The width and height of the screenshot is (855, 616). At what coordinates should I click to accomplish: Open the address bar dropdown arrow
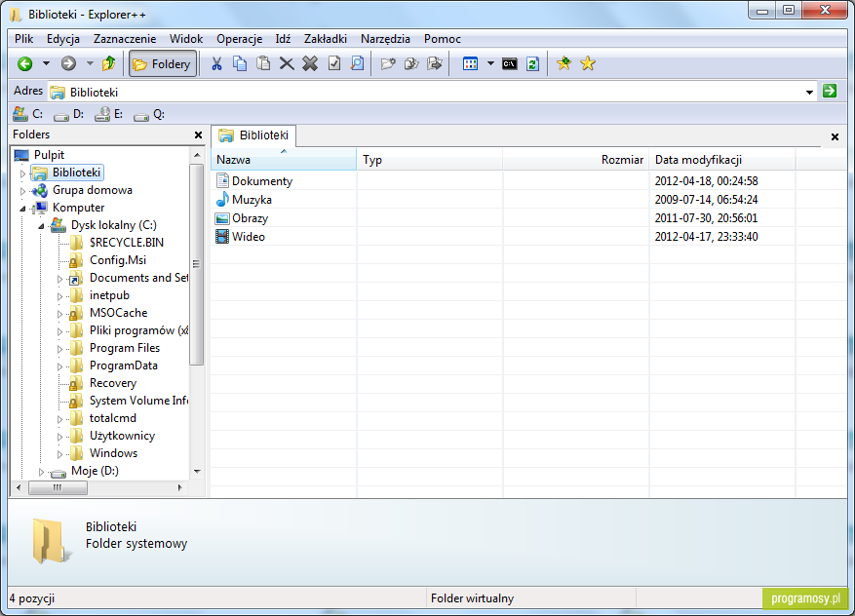[x=810, y=93]
